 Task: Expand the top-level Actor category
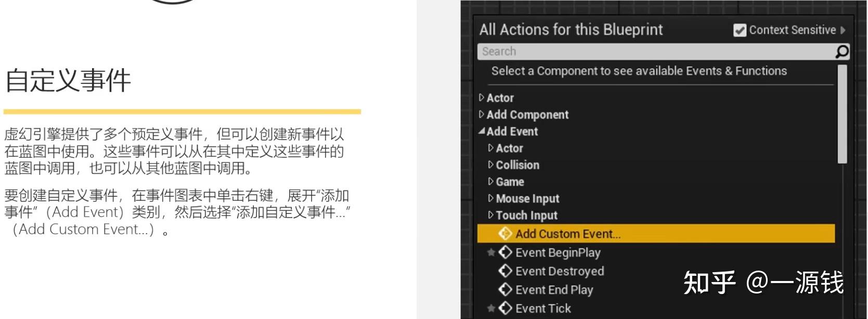coord(482,97)
